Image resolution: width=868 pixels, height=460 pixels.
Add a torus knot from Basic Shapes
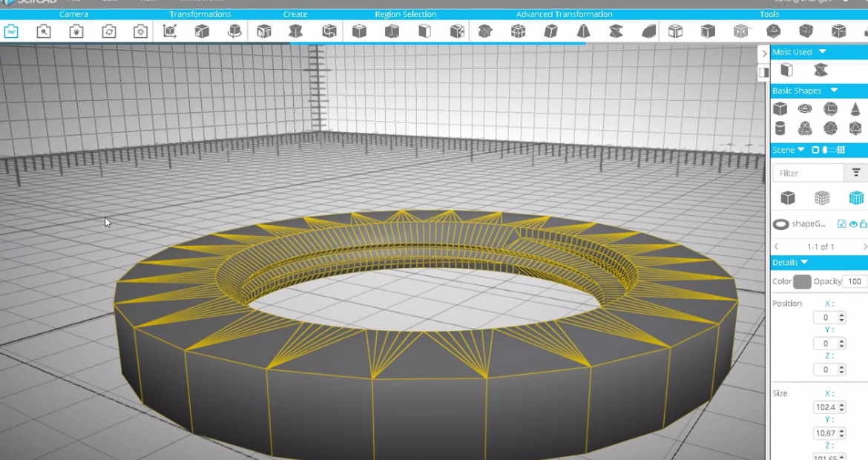click(805, 129)
